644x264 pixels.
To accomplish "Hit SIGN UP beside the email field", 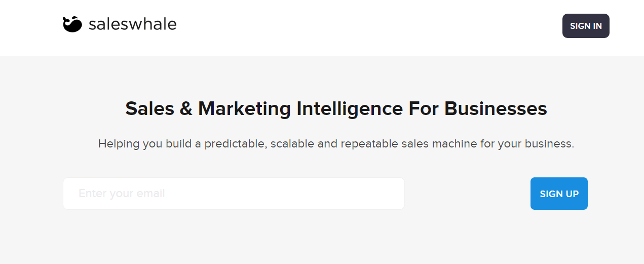I will [559, 194].
